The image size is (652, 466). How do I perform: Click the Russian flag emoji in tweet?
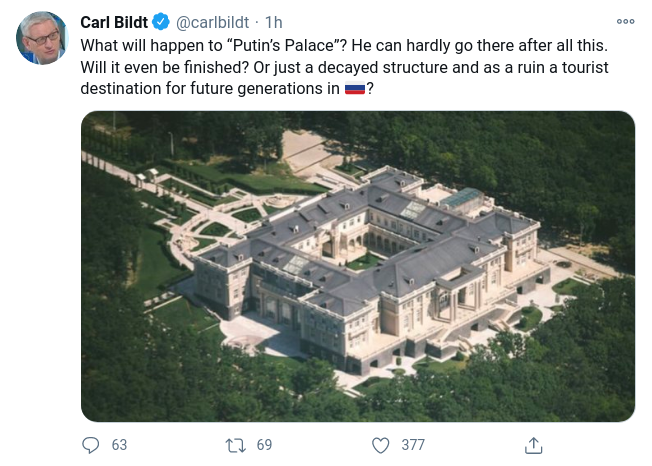(355, 89)
